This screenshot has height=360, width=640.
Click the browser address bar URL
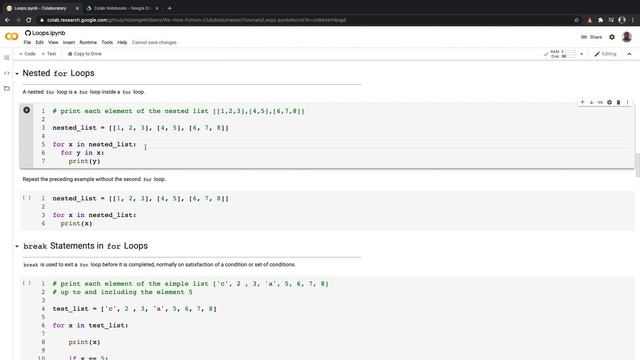tap(196, 20)
